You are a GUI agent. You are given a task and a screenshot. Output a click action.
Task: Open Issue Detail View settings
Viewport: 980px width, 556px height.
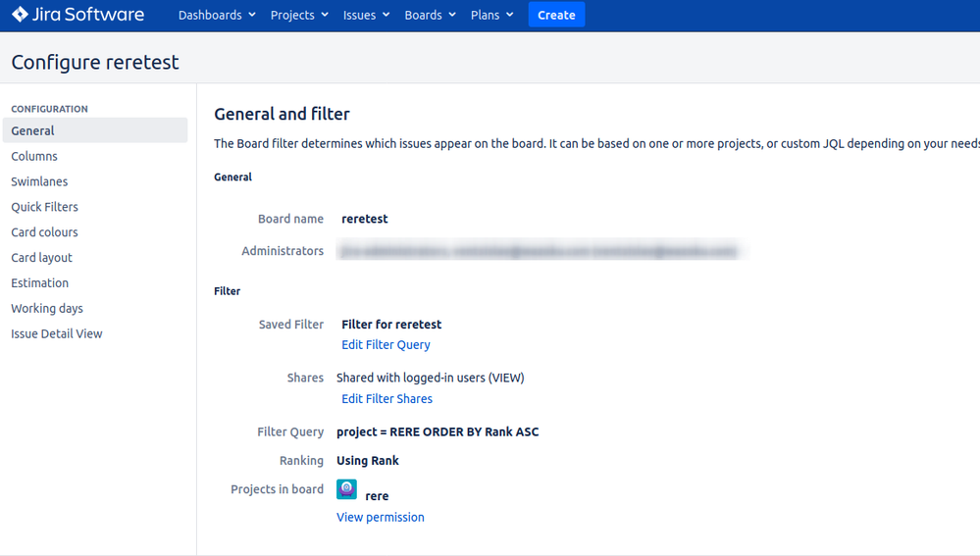pyautogui.click(x=56, y=333)
